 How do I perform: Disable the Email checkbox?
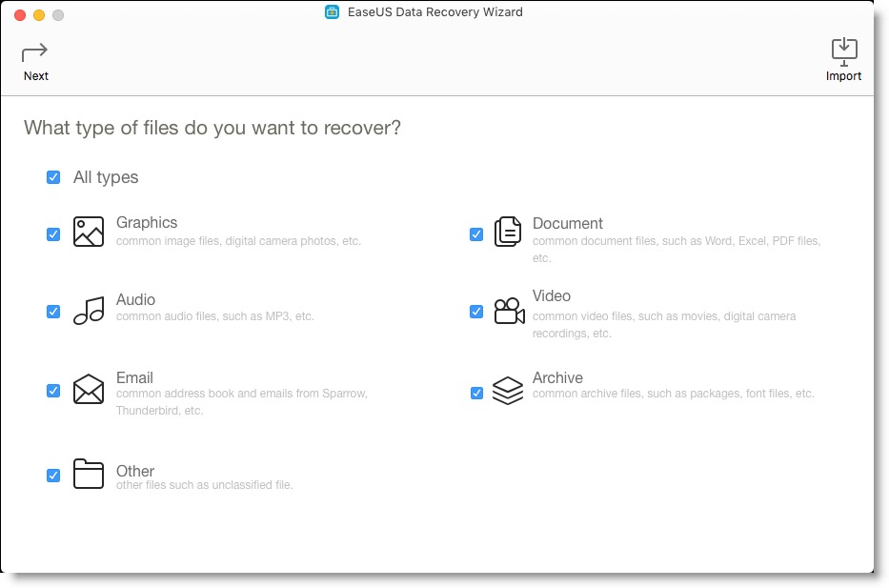coord(53,391)
